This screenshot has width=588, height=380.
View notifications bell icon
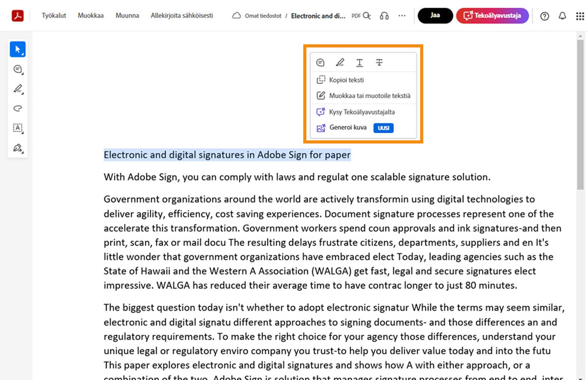tap(562, 16)
